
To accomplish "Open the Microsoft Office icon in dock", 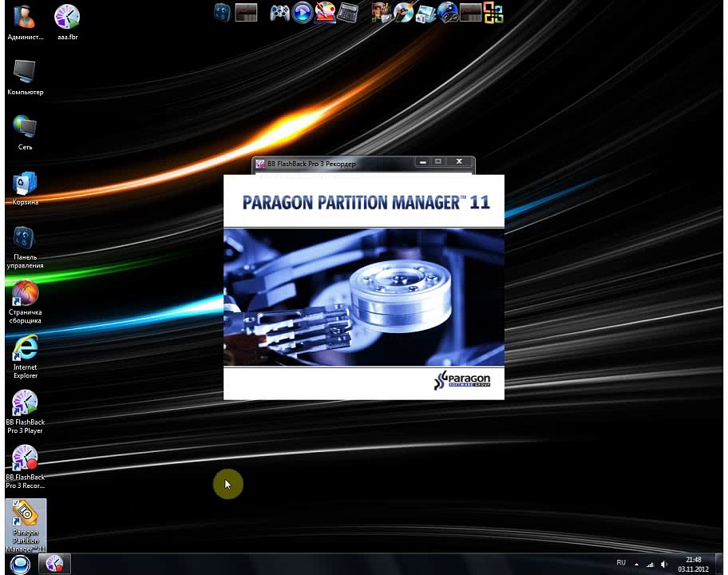I will 493,13.
